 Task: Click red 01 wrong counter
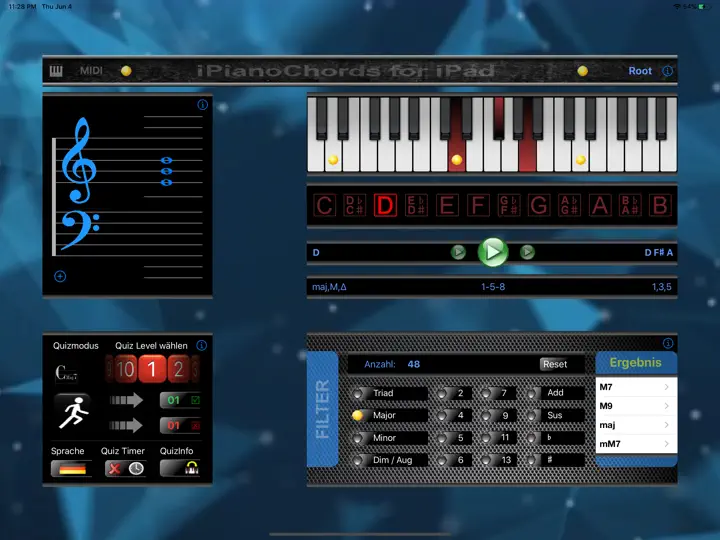click(181, 425)
